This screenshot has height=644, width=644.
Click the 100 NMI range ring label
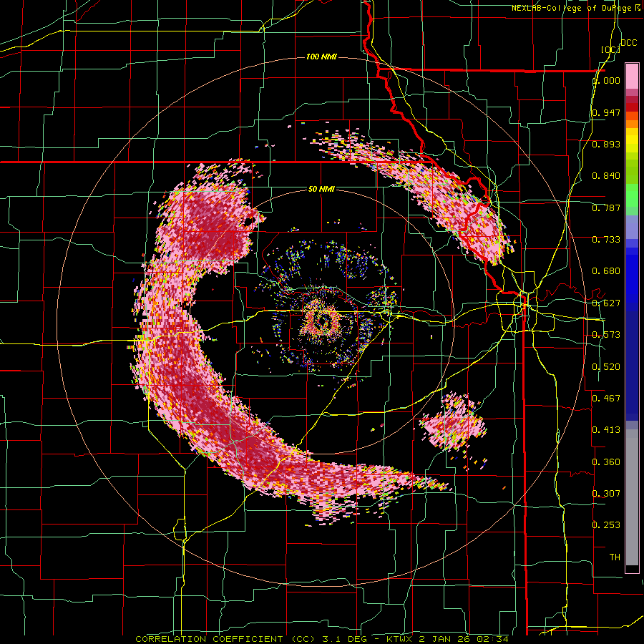coord(321,57)
